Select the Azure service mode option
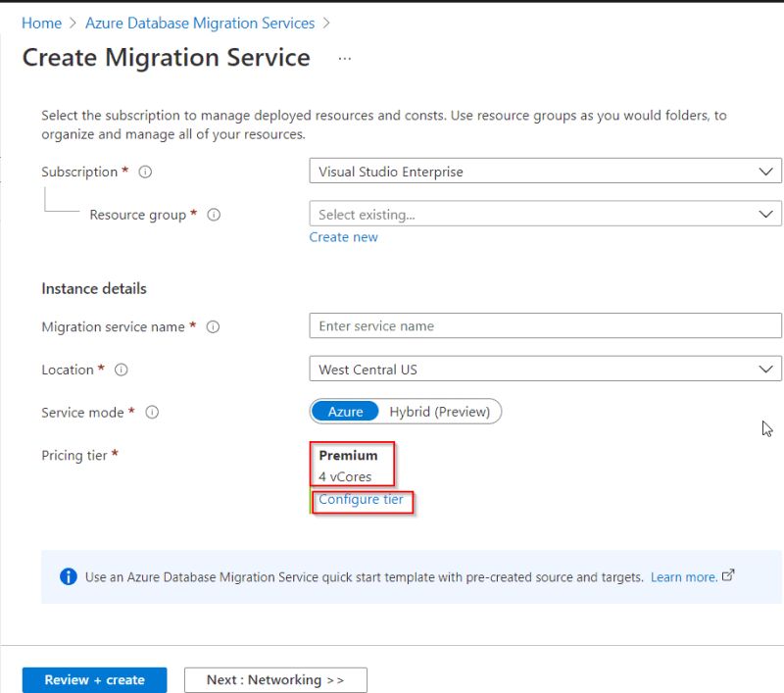This screenshot has height=693, width=784. click(x=345, y=411)
